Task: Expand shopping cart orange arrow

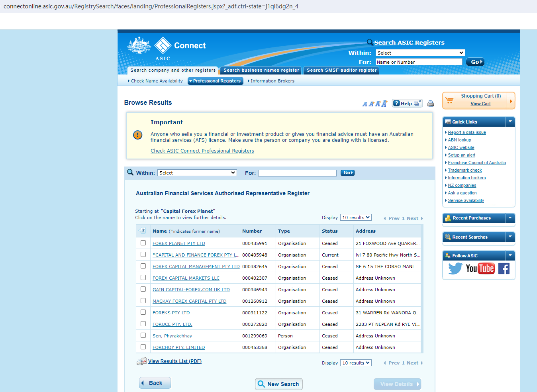Action: click(x=511, y=101)
